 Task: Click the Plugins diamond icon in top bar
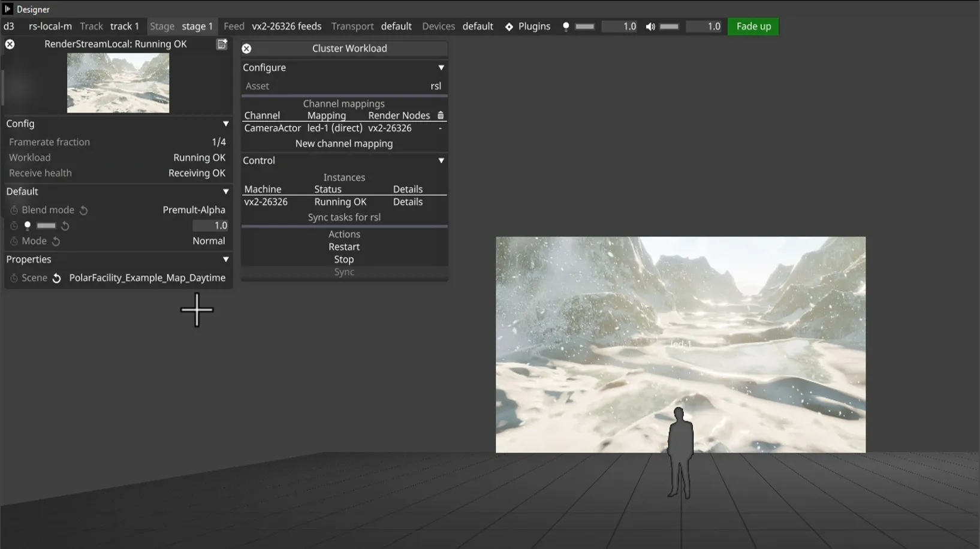[x=509, y=26]
